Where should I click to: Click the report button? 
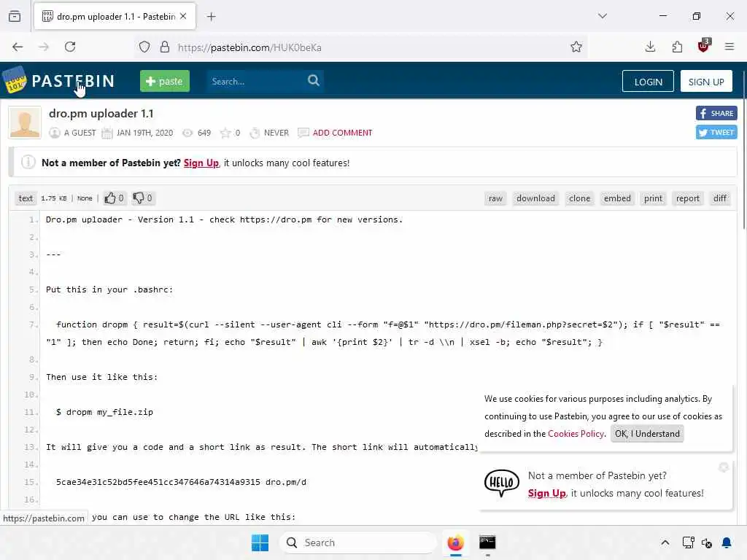click(687, 198)
